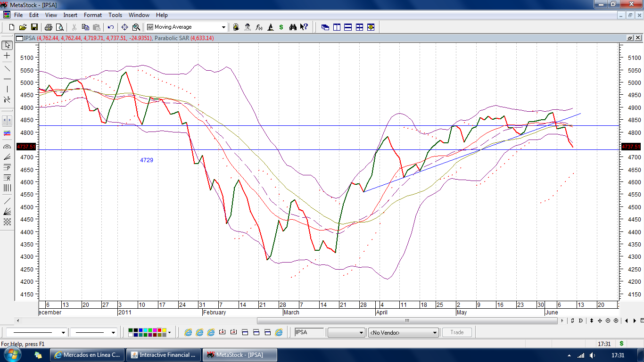This screenshot has height=362, width=644.
Task: Select the crosshair chart tool
Action: (x=125, y=27)
